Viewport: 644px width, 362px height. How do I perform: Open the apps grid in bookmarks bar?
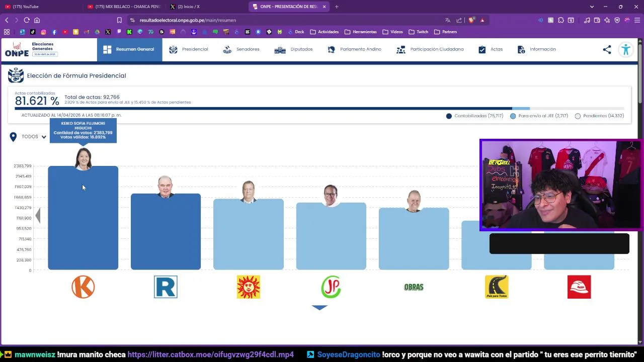[x=7, y=32]
